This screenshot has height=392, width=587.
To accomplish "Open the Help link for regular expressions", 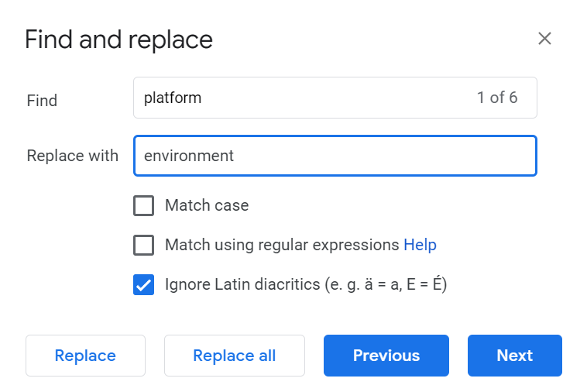I will click(x=420, y=245).
